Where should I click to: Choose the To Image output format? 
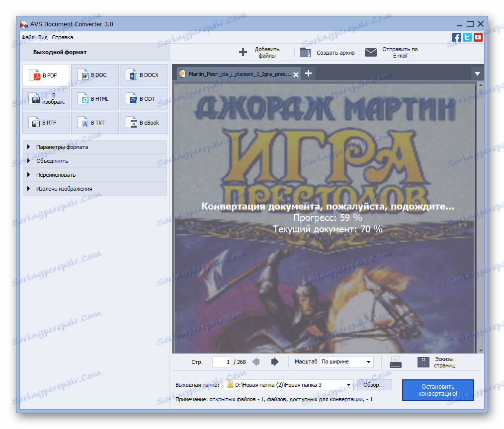point(46,99)
